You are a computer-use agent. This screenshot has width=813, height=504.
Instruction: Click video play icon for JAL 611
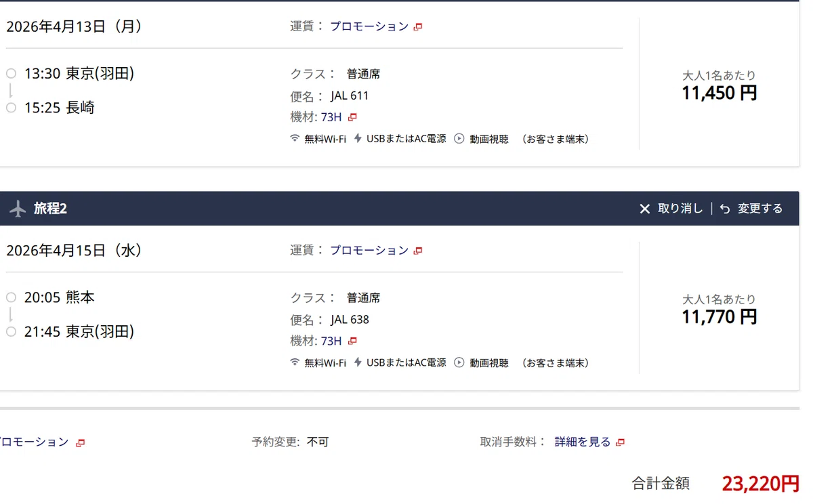coord(459,138)
